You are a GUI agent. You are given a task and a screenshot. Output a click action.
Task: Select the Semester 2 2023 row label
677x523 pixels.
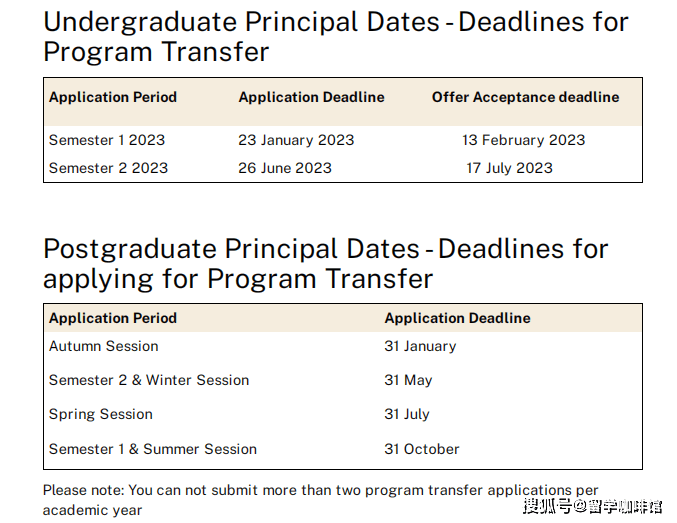(x=108, y=168)
